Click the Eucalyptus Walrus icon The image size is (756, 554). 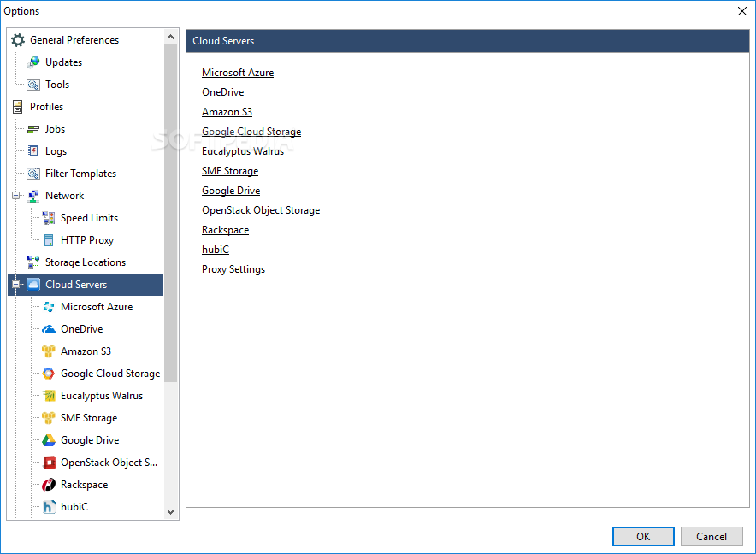coord(49,396)
